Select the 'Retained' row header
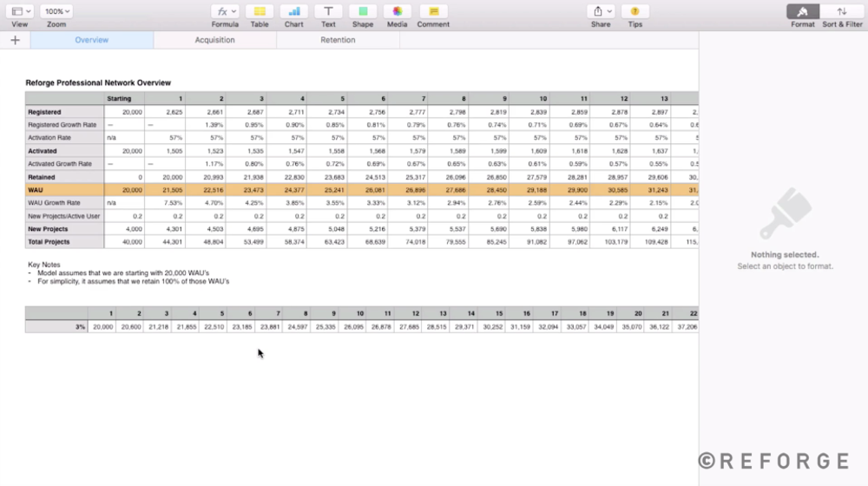The image size is (868, 486). pyautogui.click(x=64, y=177)
